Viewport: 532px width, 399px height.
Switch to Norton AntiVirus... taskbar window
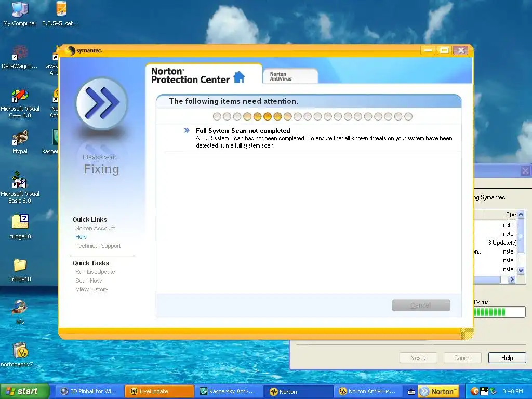pos(368,391)
